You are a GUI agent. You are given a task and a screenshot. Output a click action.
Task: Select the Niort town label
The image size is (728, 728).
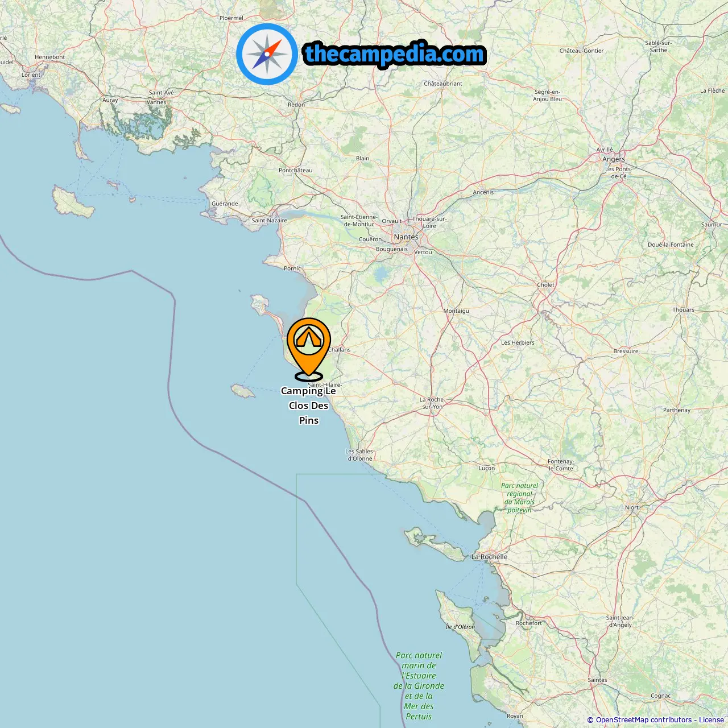(x=632, y=507)
